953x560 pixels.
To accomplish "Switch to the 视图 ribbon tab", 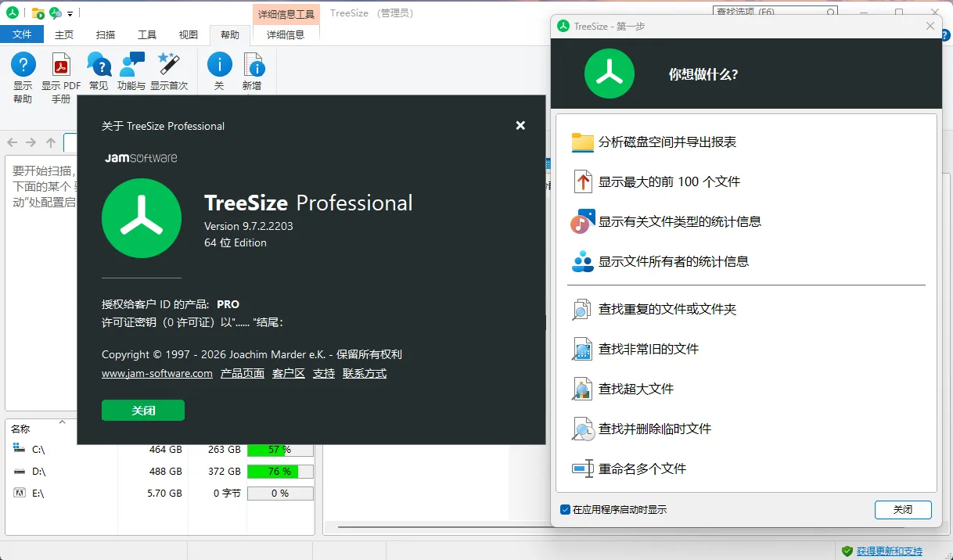I will tap(187, 34).
